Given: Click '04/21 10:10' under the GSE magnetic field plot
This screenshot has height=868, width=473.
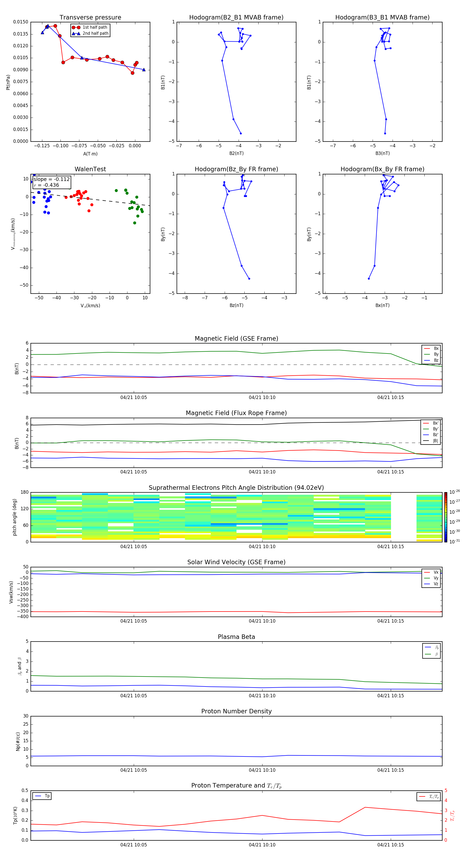Looking at the screenshot, I should click(262, 398).
